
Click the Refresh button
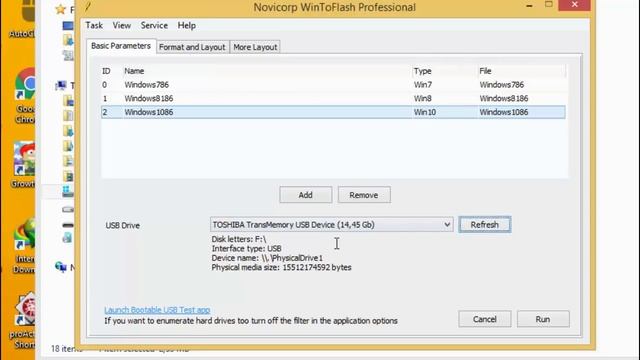[484, 224]
